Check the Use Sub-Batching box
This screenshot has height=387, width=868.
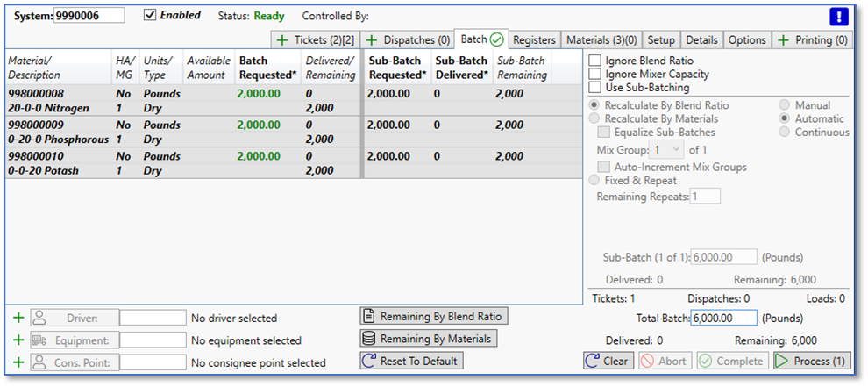(x=595, y=88)
